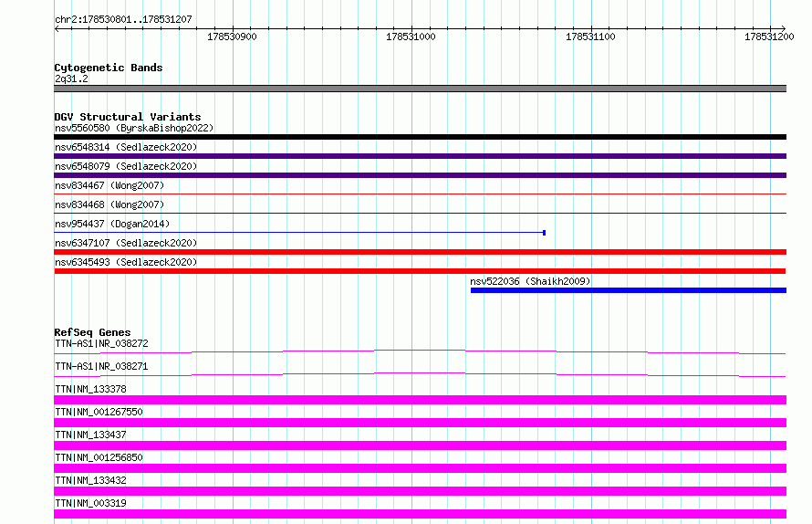Open TTN-AS1|NR_038272 transcript label

coord(101,343)
